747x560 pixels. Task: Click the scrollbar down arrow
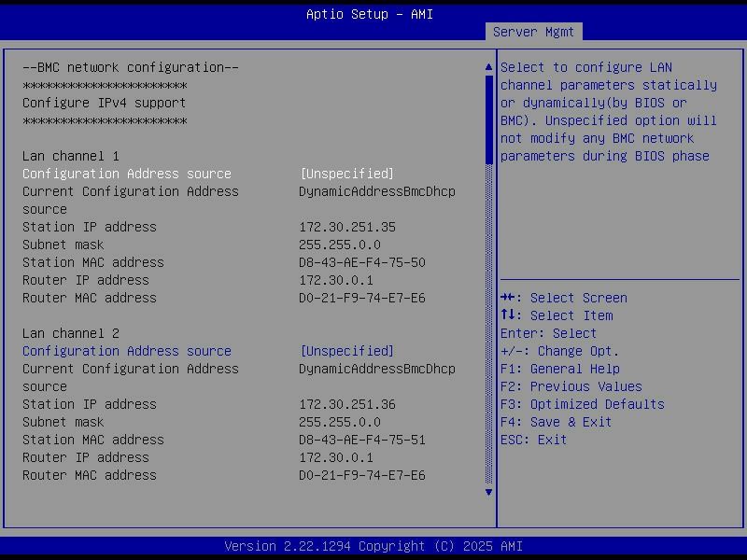click(488, 492)
